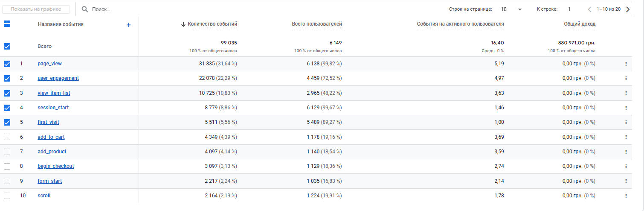Go to next page of results
This screenshot has width=644, height=211.
628,9
